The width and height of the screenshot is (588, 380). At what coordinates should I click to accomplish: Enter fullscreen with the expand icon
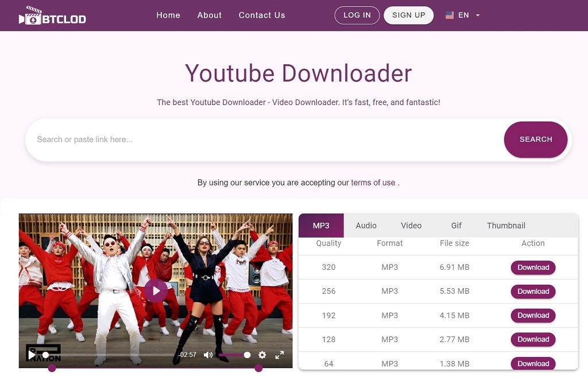coord(280,355)
